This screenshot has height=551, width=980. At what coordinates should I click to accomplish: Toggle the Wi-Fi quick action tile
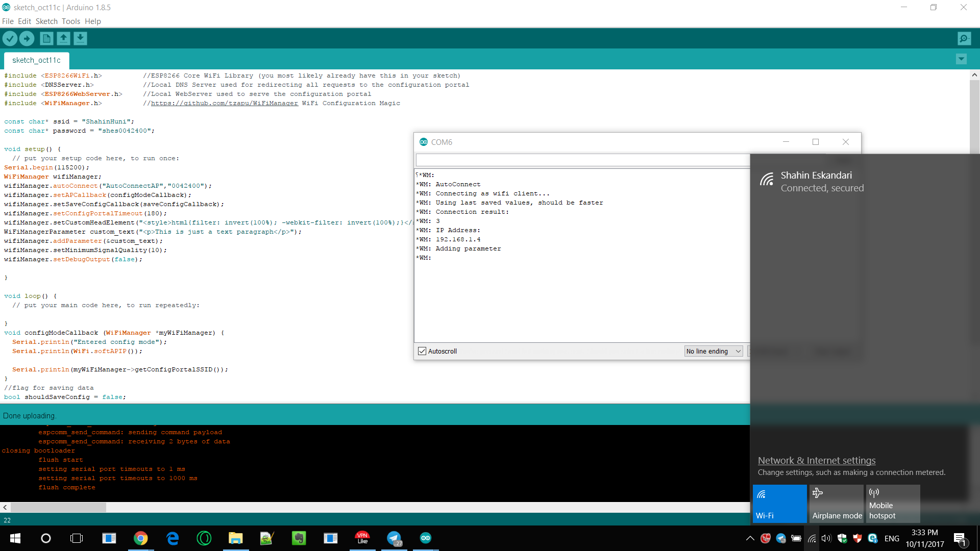[779, 504]
